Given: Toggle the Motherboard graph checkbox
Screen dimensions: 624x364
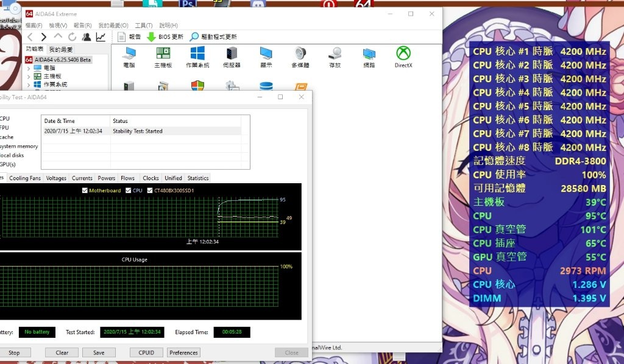Looking at the screenshot, I should pyautogui.click(x=85, y=191).
